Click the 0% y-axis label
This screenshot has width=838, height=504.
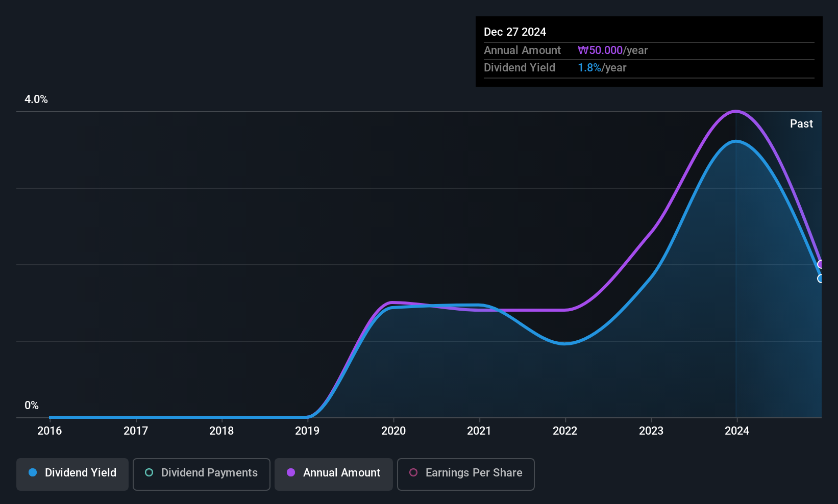32,406
